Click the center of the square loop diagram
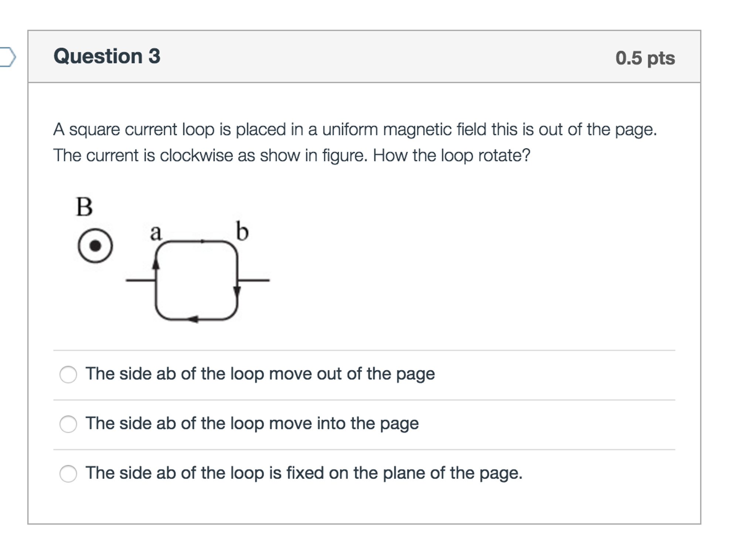756x542 pixels. 197,279
